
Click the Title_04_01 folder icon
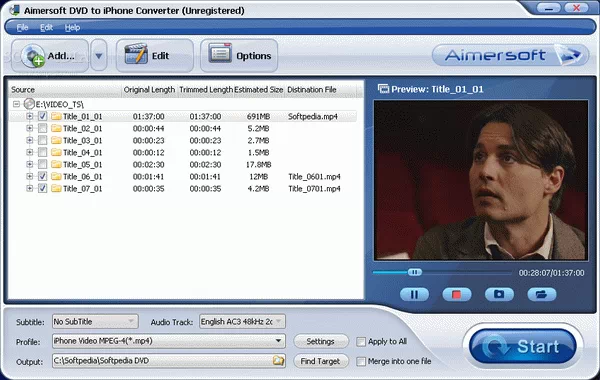[56, 152]
